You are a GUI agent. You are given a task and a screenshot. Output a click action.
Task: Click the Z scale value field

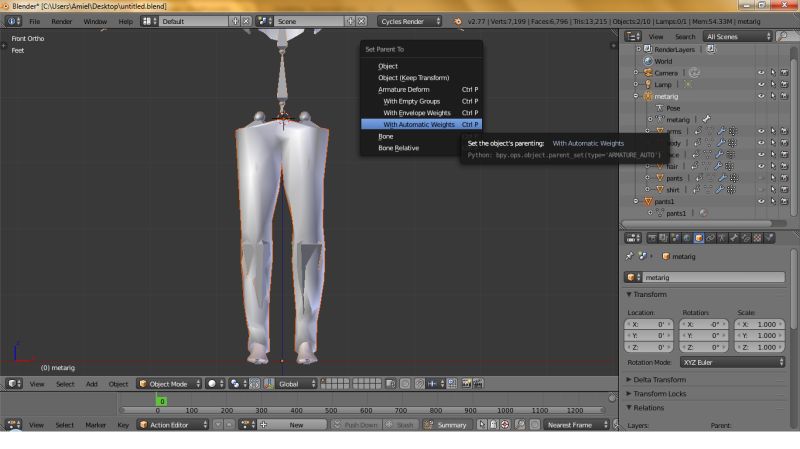[x=760, y=347]
